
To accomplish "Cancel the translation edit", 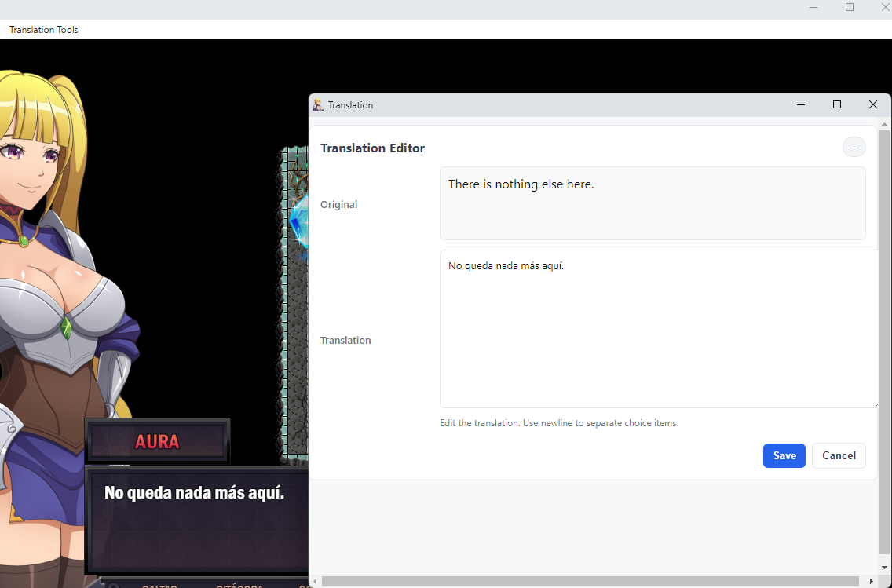I will point(839,455).
